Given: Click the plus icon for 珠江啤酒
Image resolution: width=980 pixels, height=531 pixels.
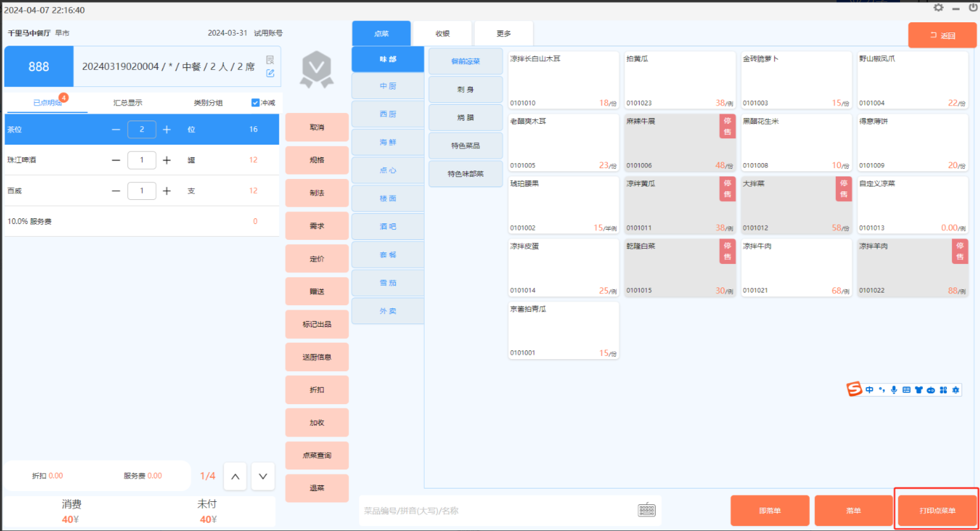Looking at the screenshot, I should coord(166,161).
